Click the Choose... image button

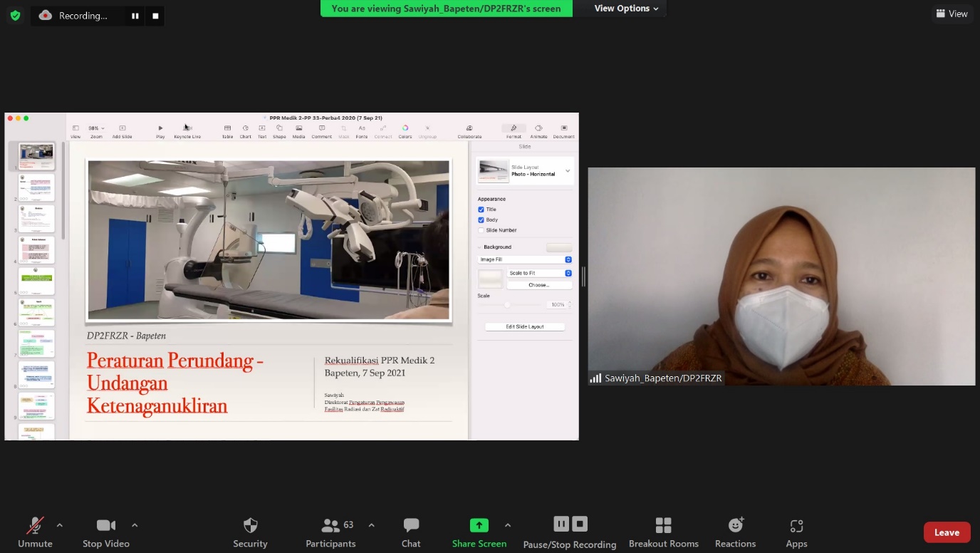point(539,285)
